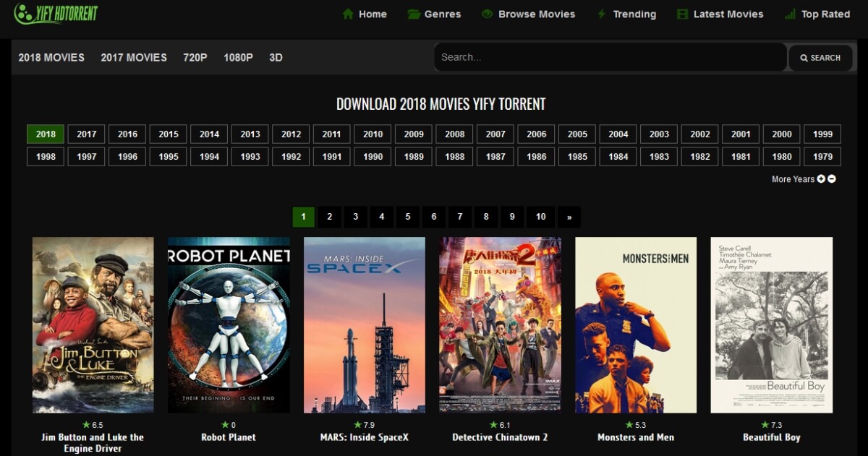Click the SEARCH button
This screenshot has width=868, height=456.
(820, 58)
